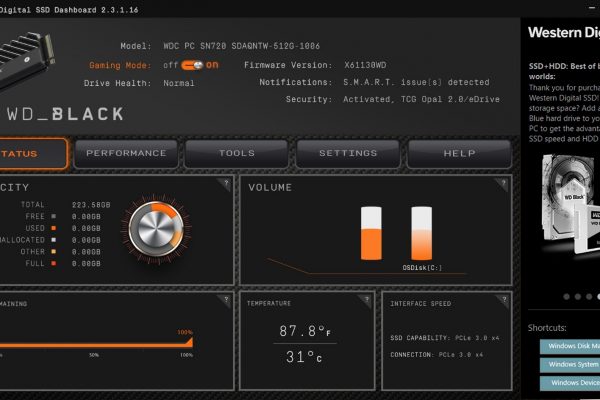Image resolution: width=600 pixels, height=400 pixels.
Task: Click the third carousel dot indicator
Action: (589, 297)
